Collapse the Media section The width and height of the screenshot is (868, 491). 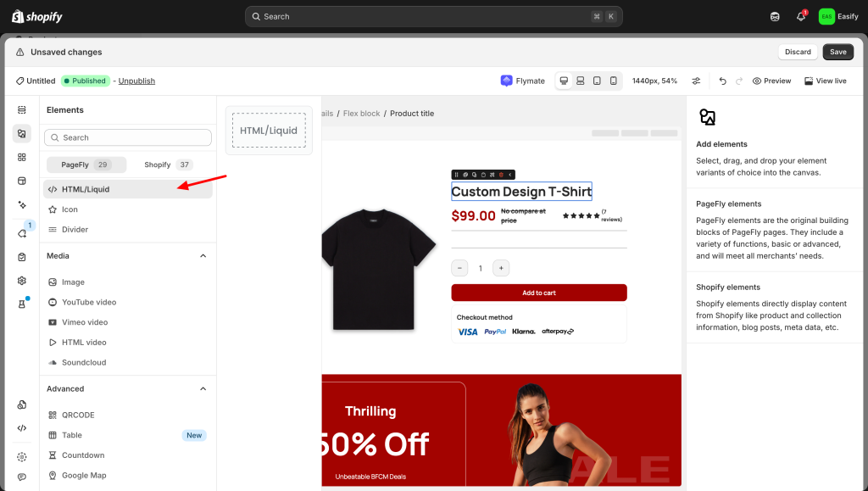[203, 256]
